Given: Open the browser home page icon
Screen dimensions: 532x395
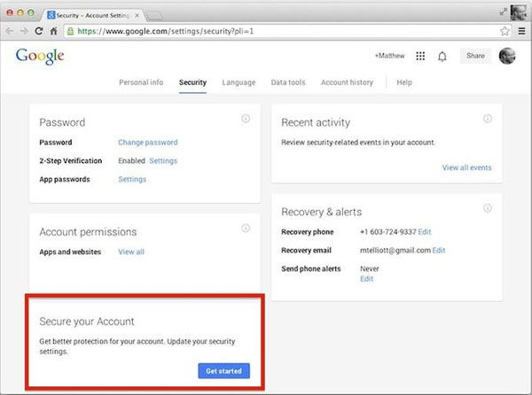Looking at the screenshot, I should point(53,31).
